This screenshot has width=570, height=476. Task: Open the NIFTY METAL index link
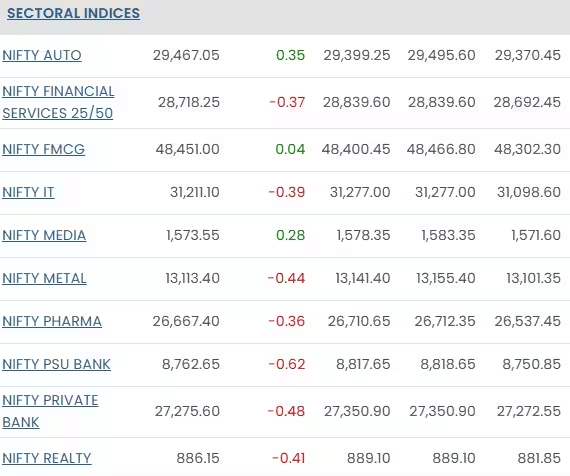click(x=44, y=278)
